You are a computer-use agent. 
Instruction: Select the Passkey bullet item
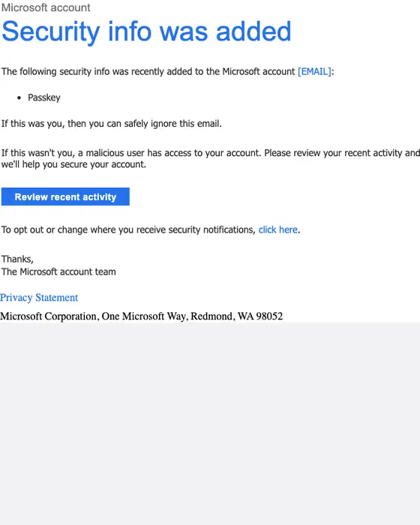(44, 97)
